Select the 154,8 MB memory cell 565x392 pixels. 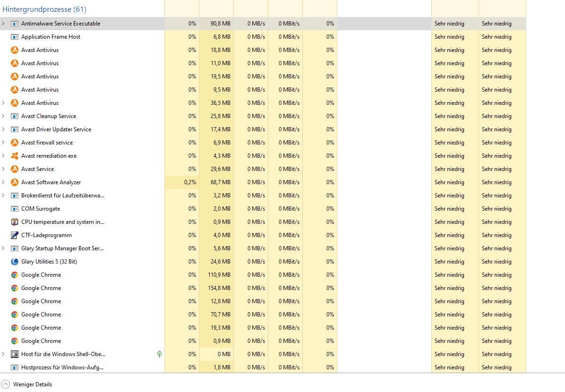pyautogui.click(x=216, y=288)
